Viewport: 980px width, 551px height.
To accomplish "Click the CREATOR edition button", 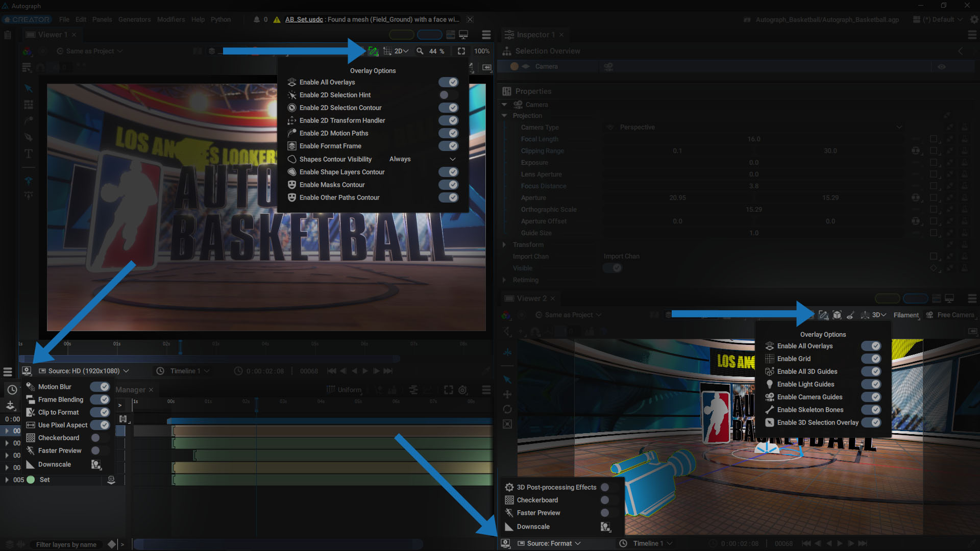I will click(27, 19).
